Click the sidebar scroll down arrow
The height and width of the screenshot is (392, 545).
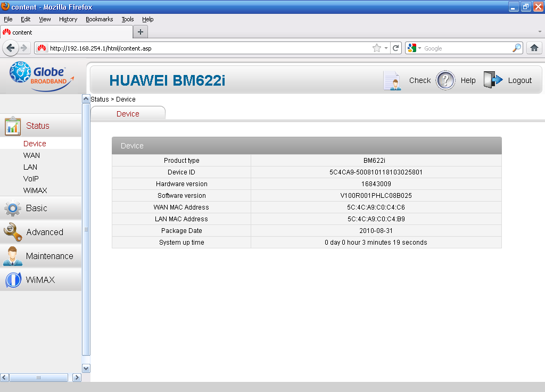point(86,368)
